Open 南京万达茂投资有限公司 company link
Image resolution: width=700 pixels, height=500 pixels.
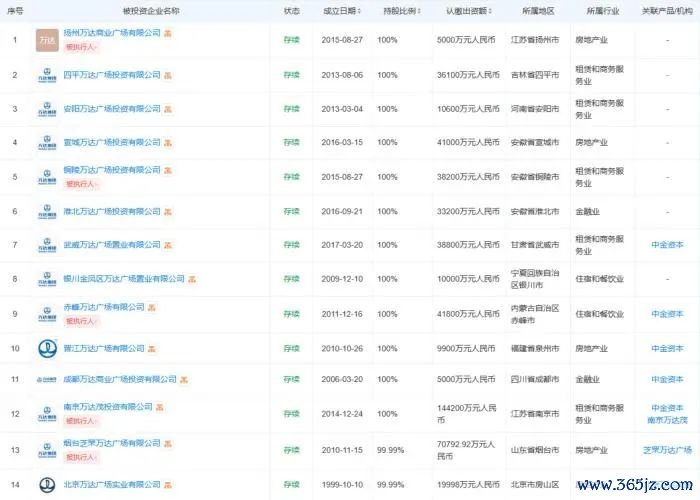click(x=108, y=407)
